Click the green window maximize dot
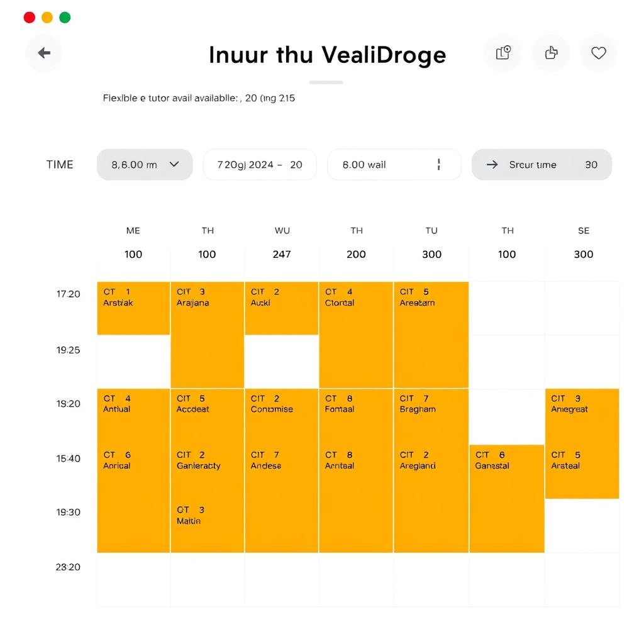Image resolution: width=644 pixels, height=644 pixels. point(65,18)
